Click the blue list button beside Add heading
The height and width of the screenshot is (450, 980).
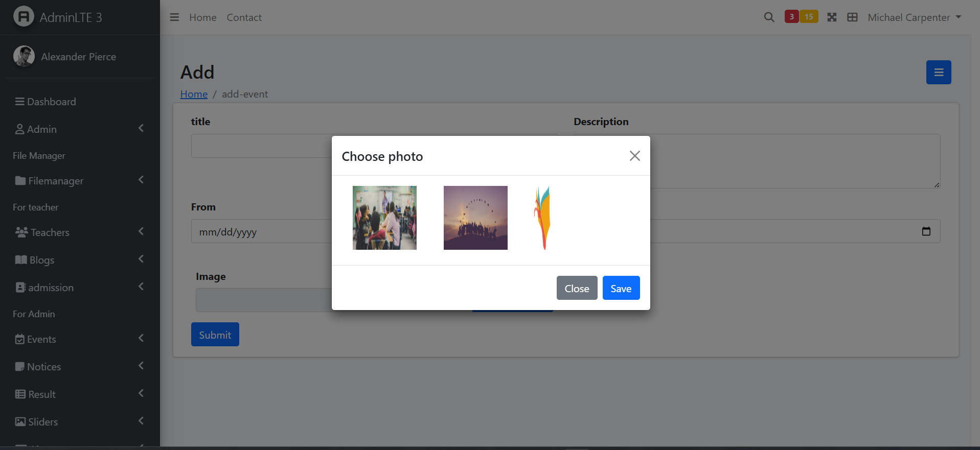(x=939, y=72)
